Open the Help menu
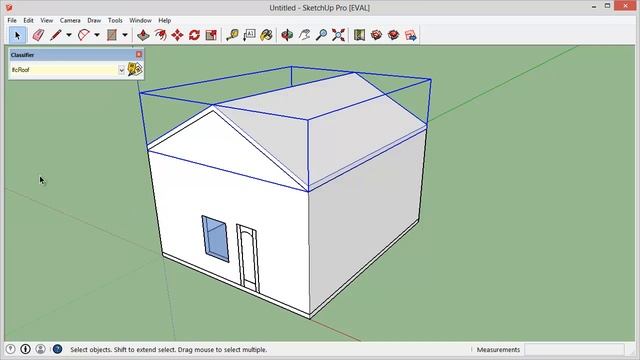 point(164,20)
